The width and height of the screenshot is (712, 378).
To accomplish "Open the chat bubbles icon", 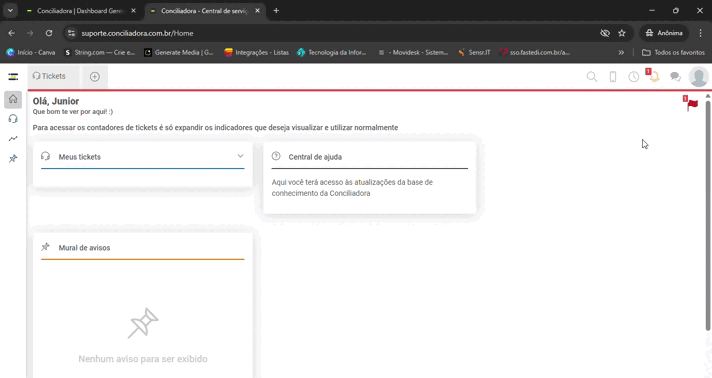I will coord(675,77).
